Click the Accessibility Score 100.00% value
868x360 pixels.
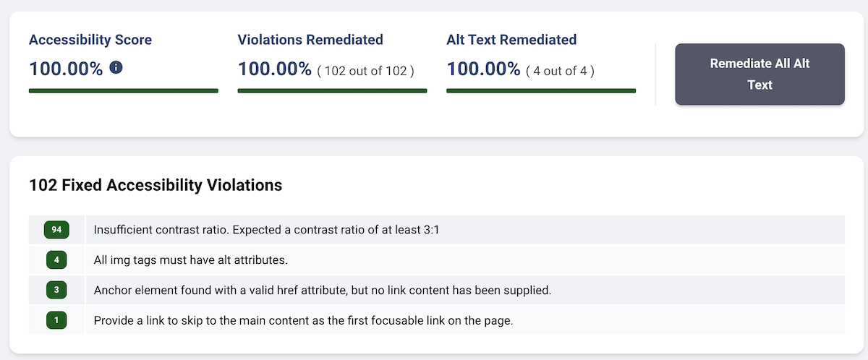[66, 69]
